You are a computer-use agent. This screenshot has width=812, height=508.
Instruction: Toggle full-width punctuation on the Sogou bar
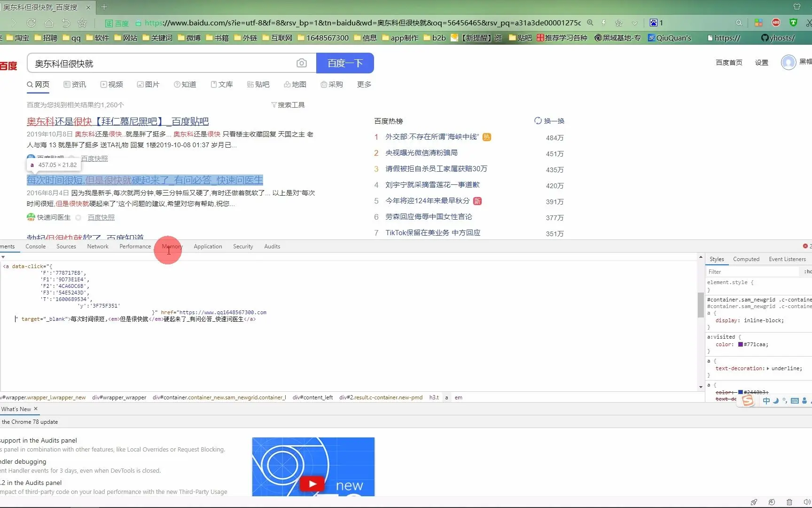(x=785, y=401)
